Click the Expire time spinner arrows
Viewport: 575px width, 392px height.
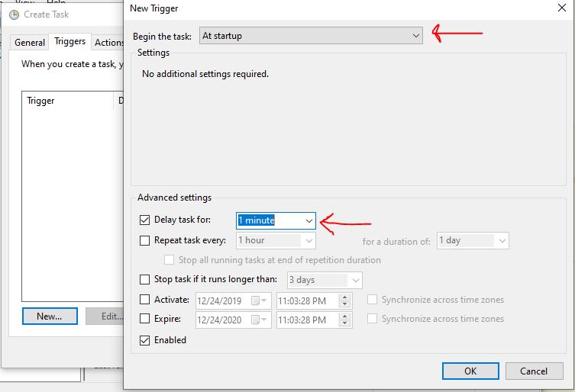coord(346,319)
